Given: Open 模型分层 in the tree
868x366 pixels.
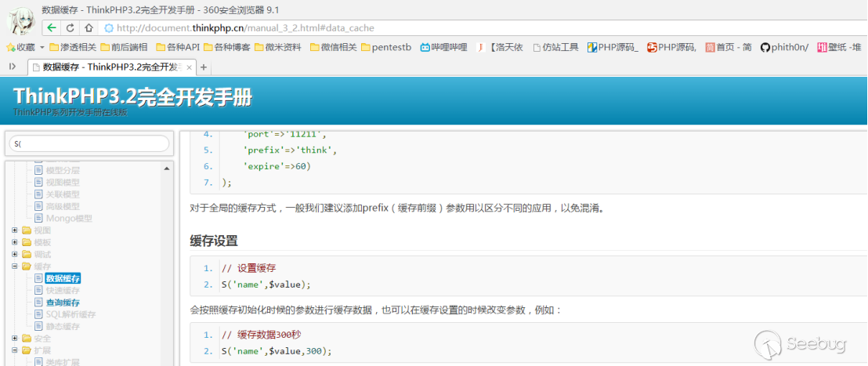Looking at the screenshot, I should coord(63,170).
